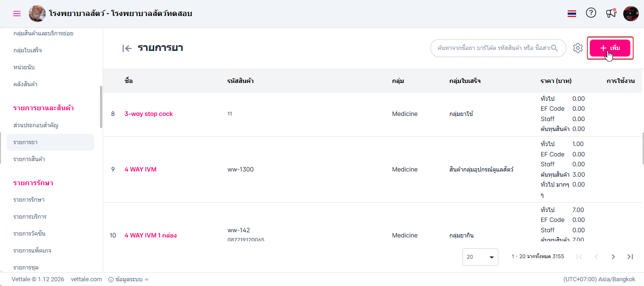The image size is (644, 286).
Task: Open rows per page dropdown
Action: tap(480, 257)
